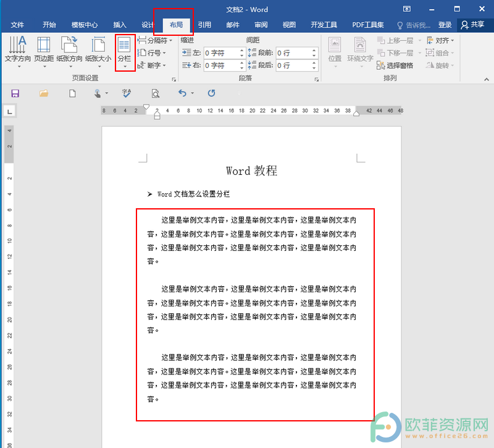
Task: Switch to the 开发工具 developer tab
Action: (x=324, y=25)
